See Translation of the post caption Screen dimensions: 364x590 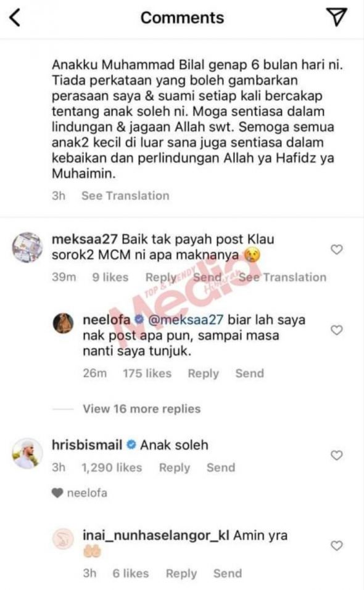125,196
